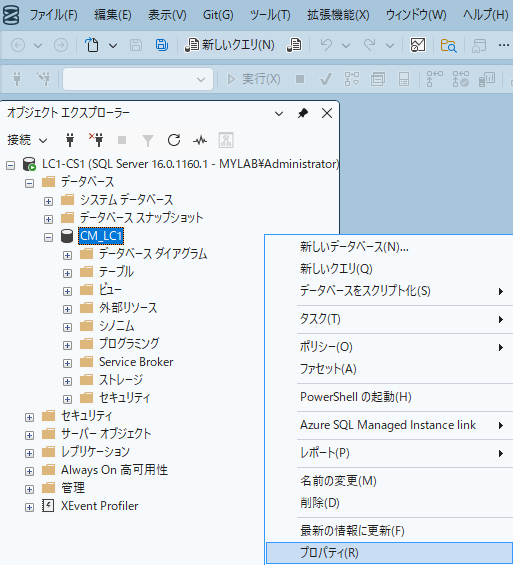Click the New Query (新しいクエリ) button
Image resolution: width=513 pixels, height=565 pixels.
point(230,45)
